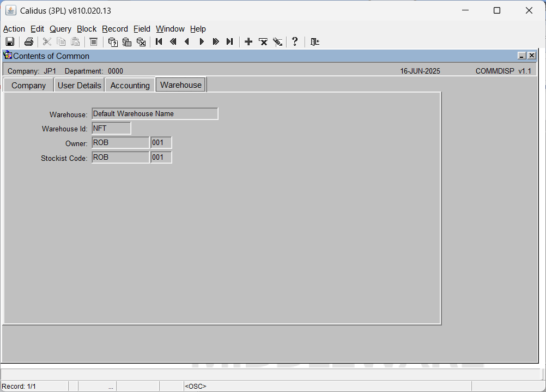
Task: Open the list of values icon
Action: (x=93, y=42)
